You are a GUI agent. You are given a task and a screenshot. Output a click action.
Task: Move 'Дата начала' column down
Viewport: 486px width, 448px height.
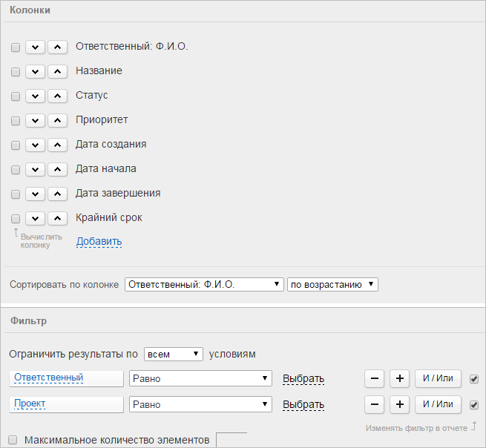[36, 169]
